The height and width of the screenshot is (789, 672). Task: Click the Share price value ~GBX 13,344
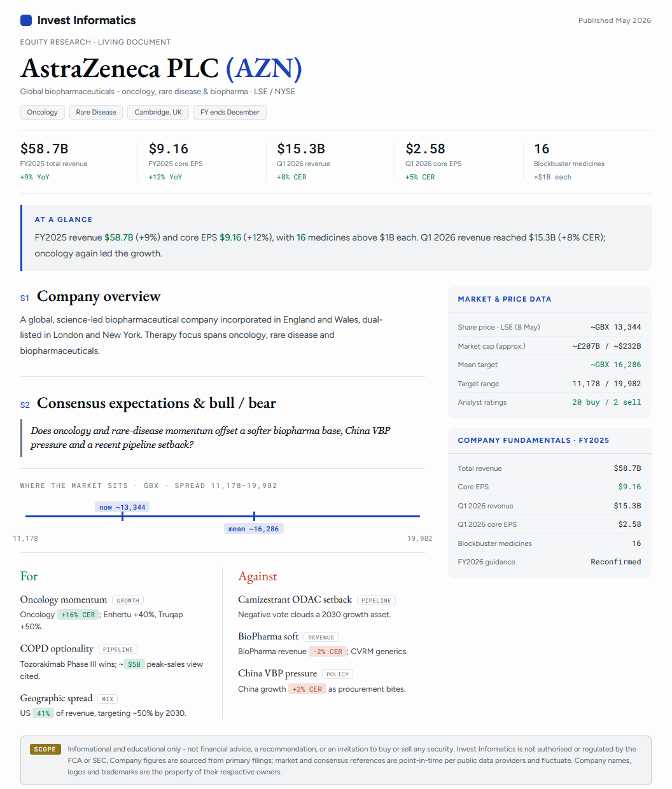click(x=615, y=327)
